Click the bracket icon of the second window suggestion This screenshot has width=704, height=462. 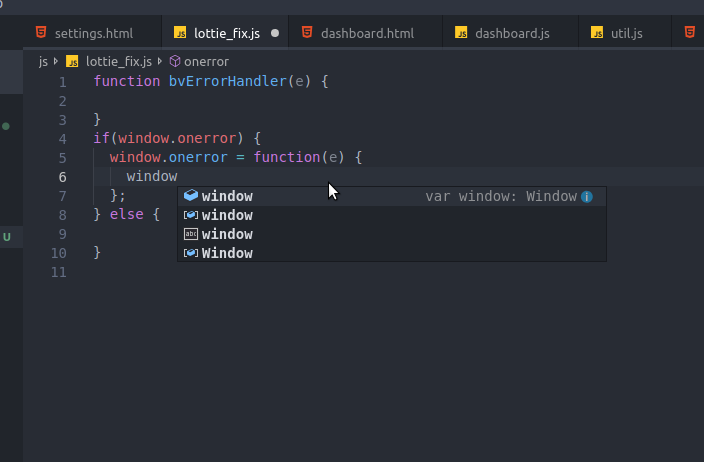[x=191, y=215]
